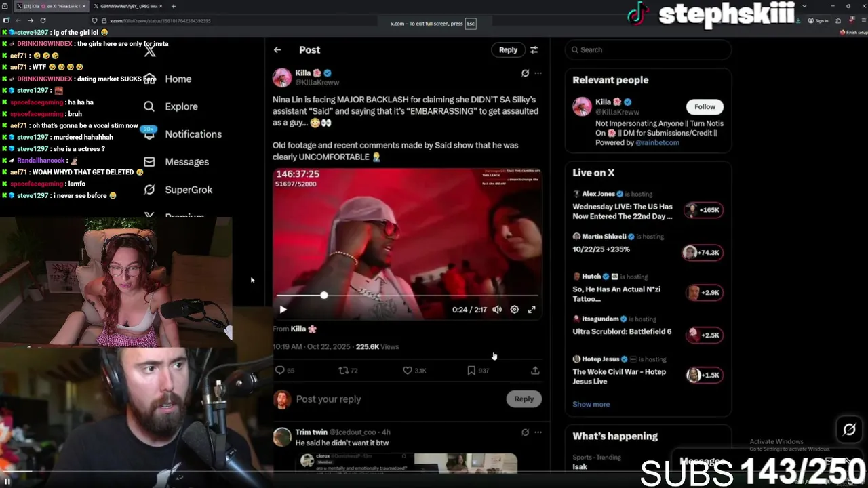Click the 225.6K Views count
This screenshot has width=868, height=488.
[377, 346]
